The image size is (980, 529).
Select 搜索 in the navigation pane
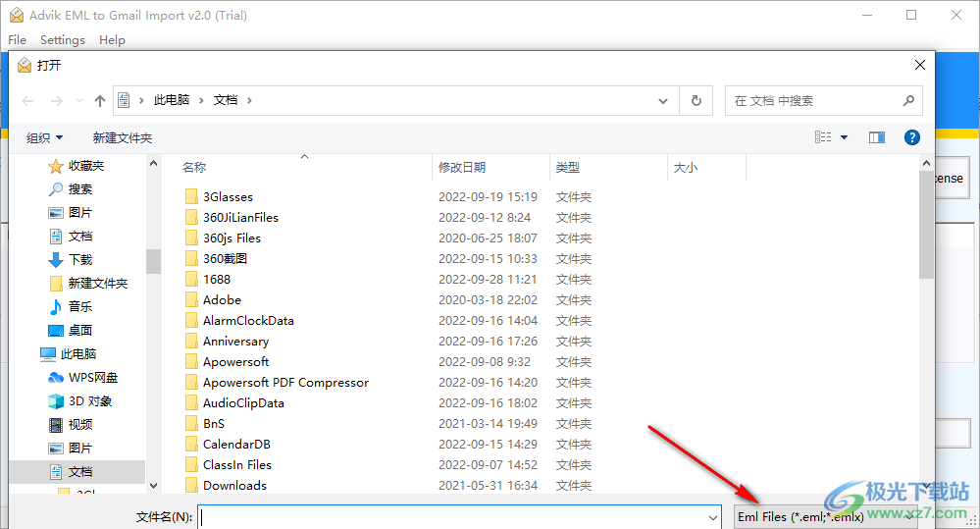click(70, 188)
